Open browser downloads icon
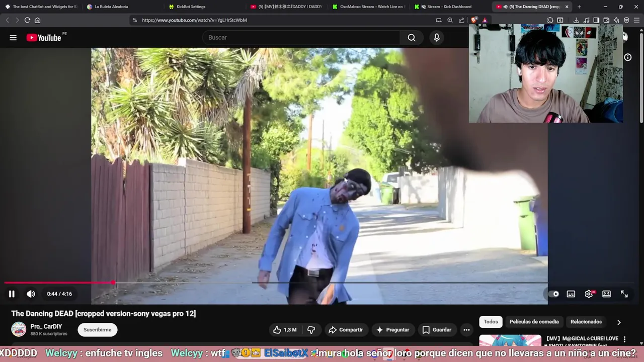The image size is (644, 362). click(x=576, y=20)
